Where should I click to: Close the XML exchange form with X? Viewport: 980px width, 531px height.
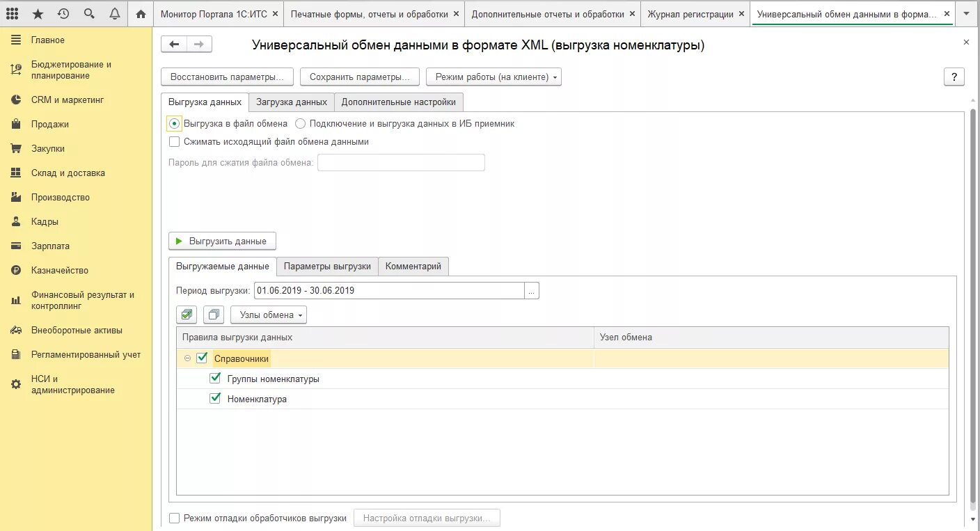point(966,42)
